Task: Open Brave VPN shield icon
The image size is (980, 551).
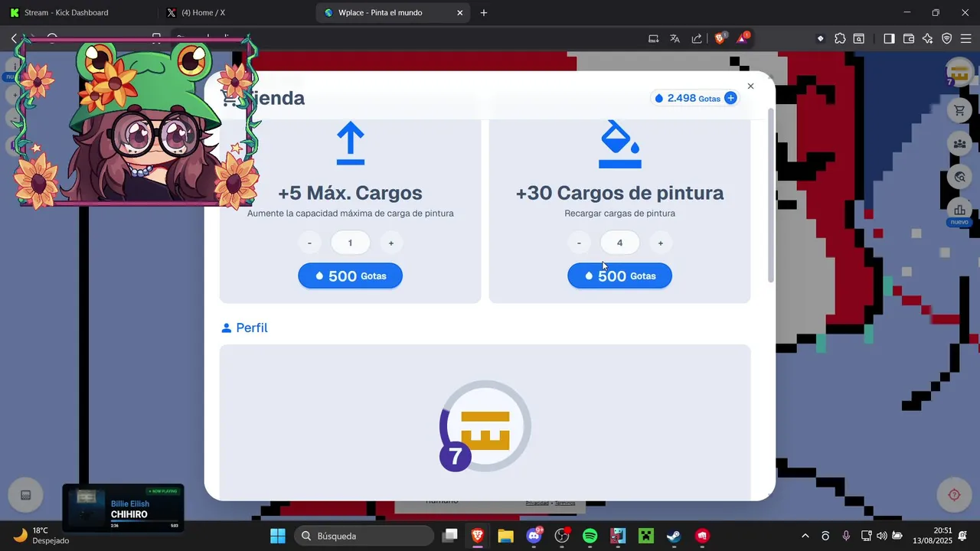Action: 947,38
